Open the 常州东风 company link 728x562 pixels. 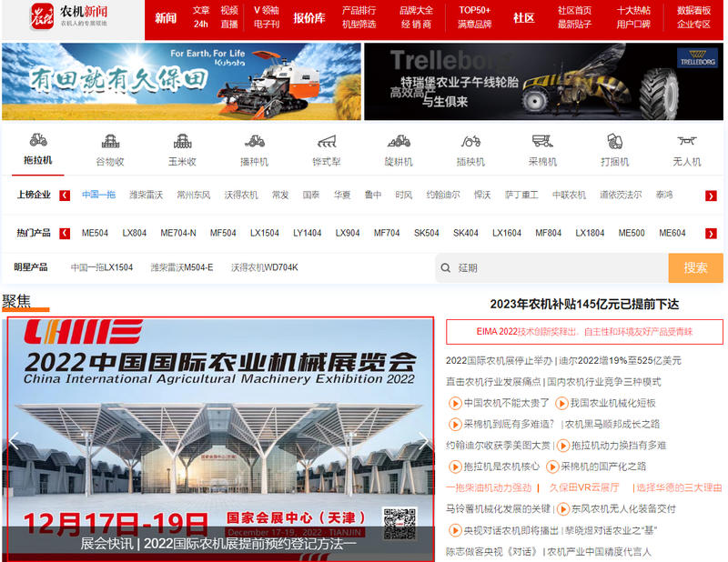194,195
